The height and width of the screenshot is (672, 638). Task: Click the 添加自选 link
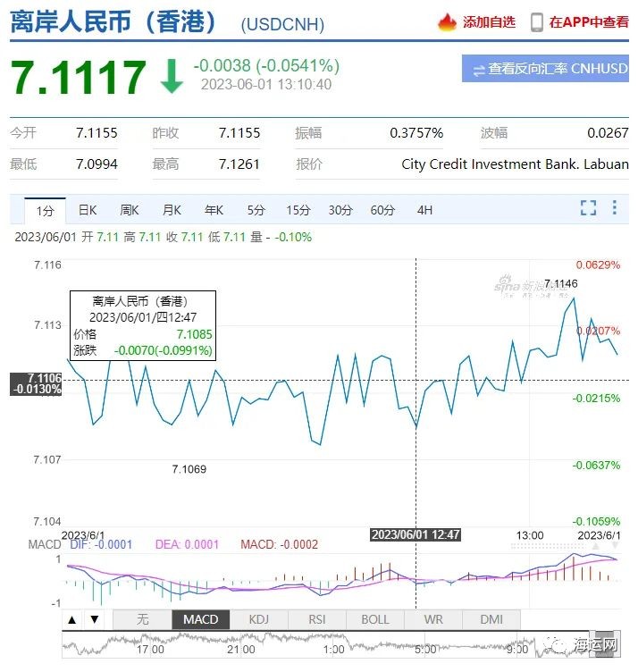[x=489, y=22]
